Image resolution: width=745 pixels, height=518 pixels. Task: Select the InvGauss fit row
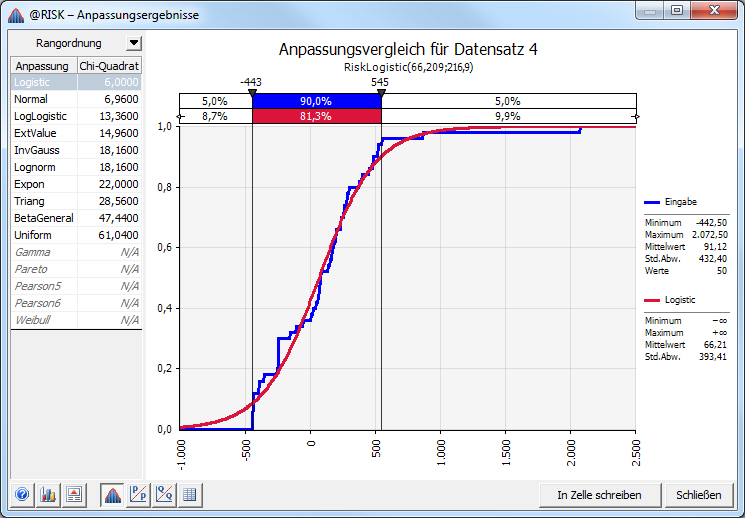coord(76,150)
